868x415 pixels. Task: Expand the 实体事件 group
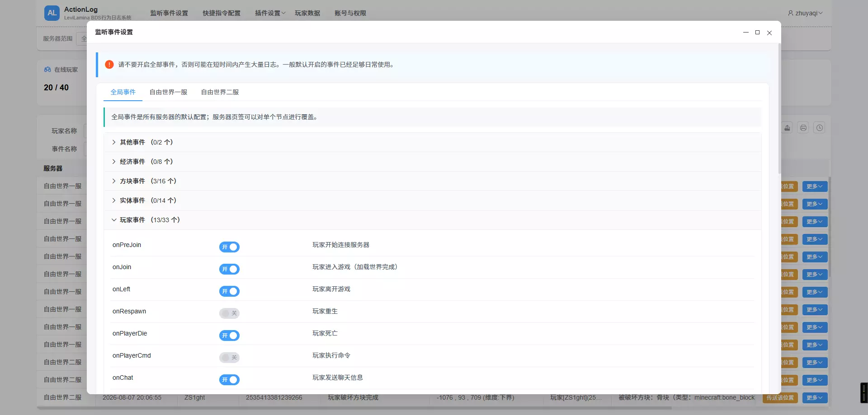[433, 201]
